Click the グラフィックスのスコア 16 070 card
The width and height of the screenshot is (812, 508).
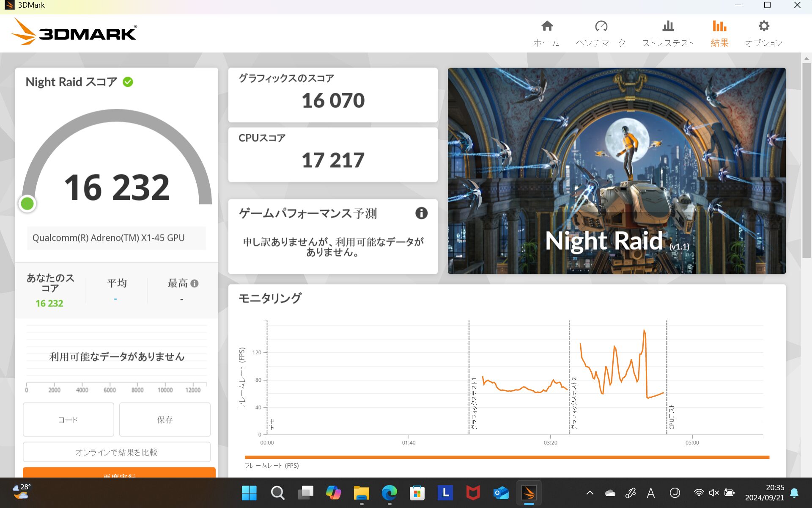click(x=333, y=95)
